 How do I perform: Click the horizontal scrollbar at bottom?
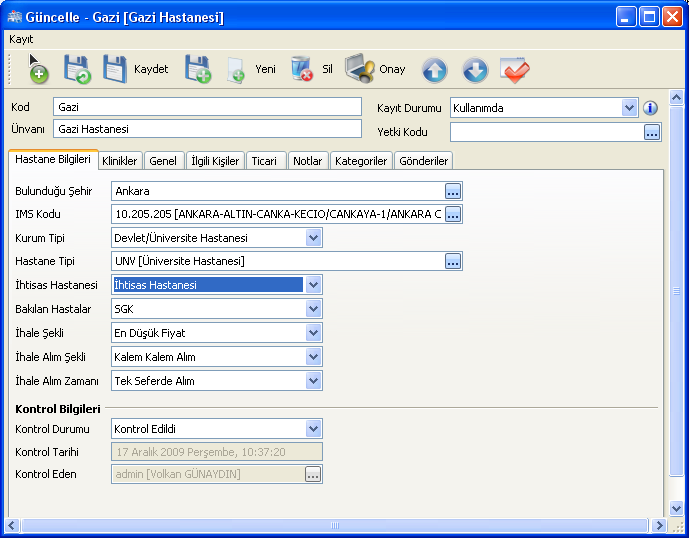[x=335, y=525]
